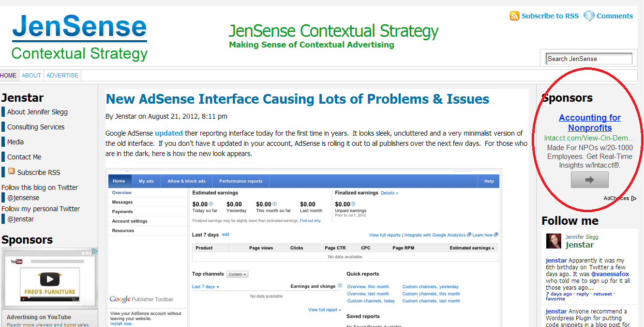
Task: Click the Help tab in AdSense screenshot
Action: click(489, 181)
